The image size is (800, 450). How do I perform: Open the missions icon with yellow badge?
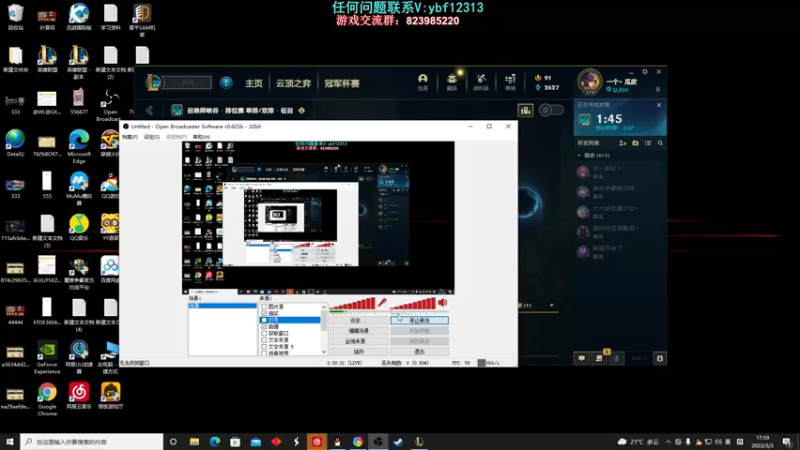(x=599, y=357)
